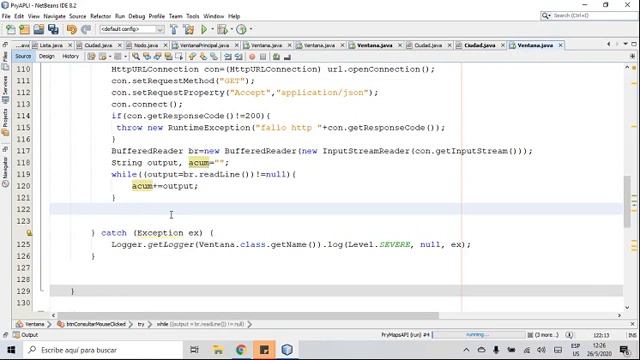The width and height of the screenshot is (640, 360).
Task: Open the Refactor menu
Action: point(100,16)
